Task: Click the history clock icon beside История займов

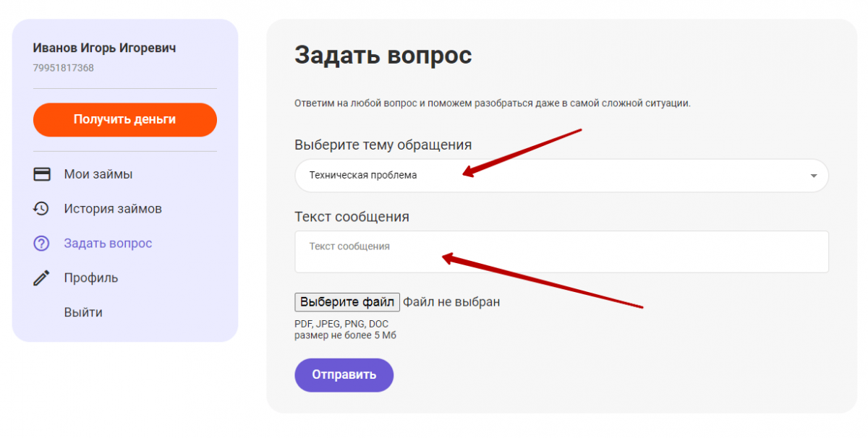Action: 41,209
